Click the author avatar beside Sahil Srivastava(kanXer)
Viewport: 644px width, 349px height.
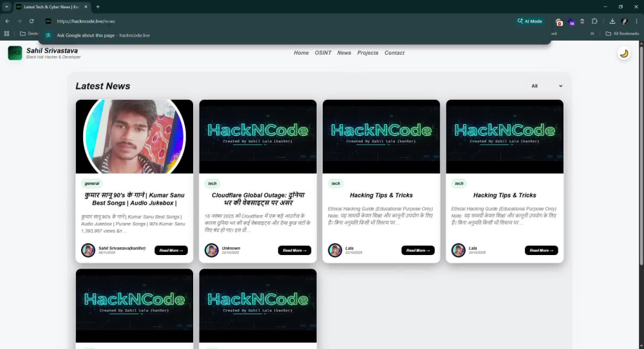[x=88, y=250]
